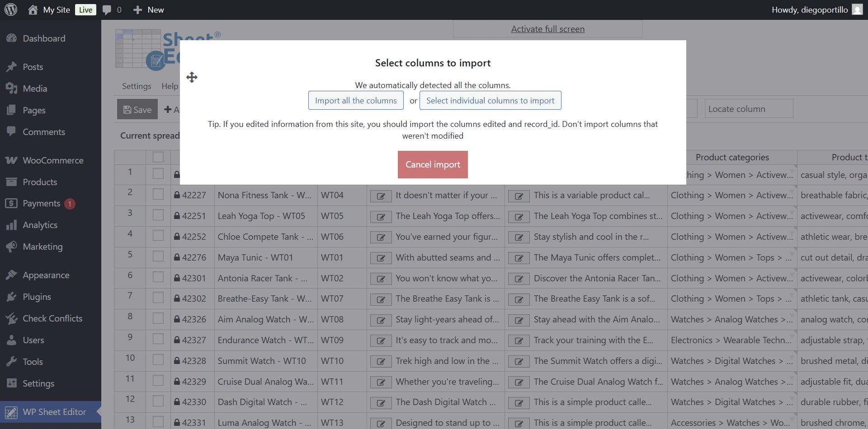Edit the description of Nona Fitness Tank
The image size is (868, 429).
(381, 196)
